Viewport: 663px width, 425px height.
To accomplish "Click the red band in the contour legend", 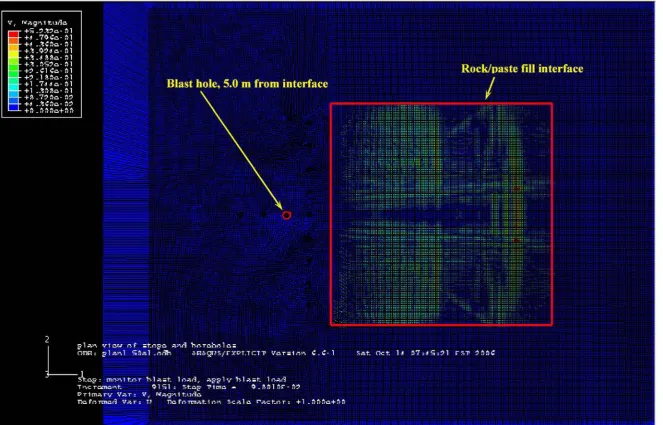I will coord(14,34).
